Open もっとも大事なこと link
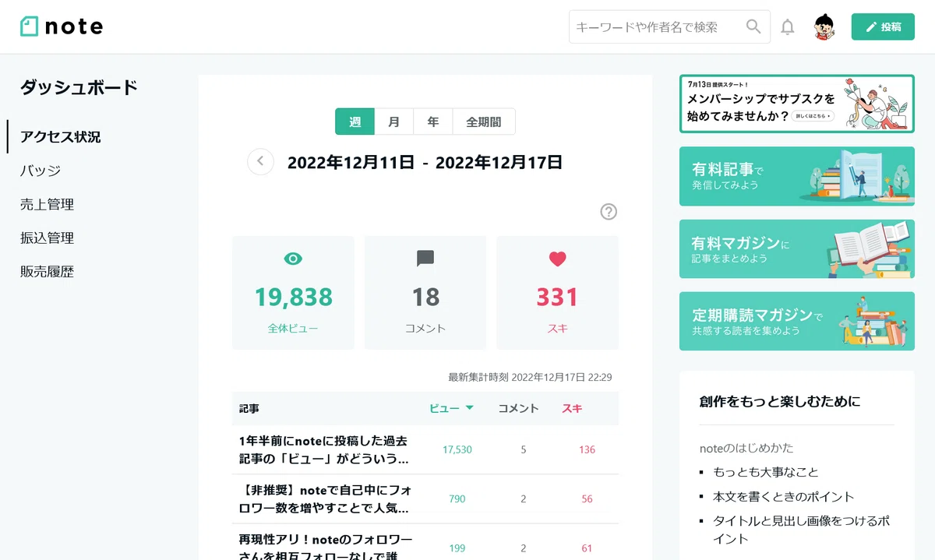Image resolution: width=935 pixels, height=560 pixels. (766, 472)
